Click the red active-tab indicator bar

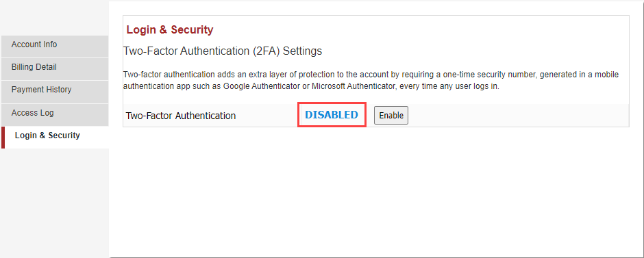(x=3, y=138)
